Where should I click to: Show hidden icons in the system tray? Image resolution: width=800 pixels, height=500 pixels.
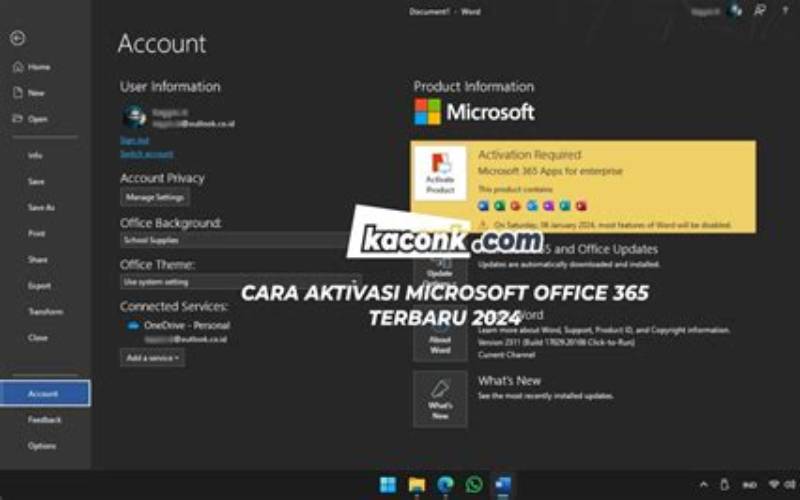pos(704,485)
